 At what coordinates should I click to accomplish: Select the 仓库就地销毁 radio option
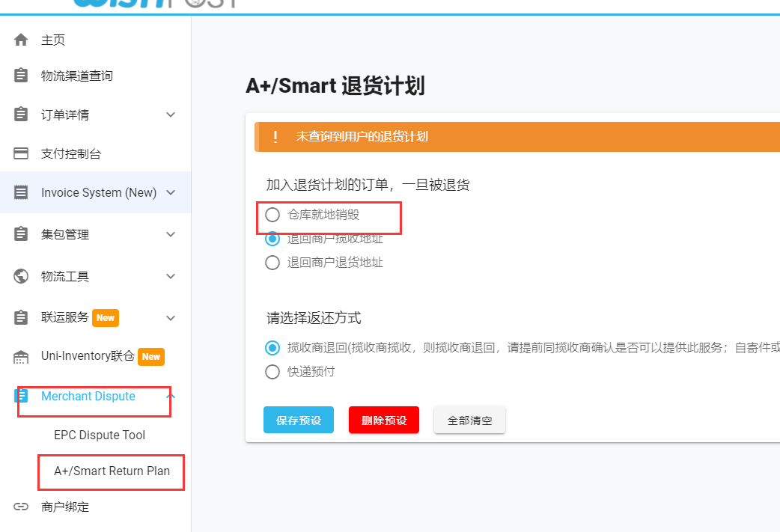coord(272,215)
